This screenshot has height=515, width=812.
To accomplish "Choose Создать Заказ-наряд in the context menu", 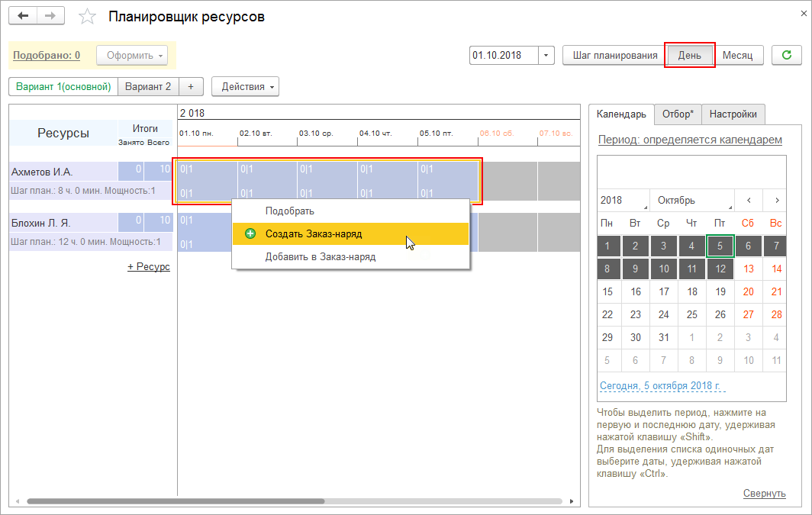I will click(x=350, y=234).
